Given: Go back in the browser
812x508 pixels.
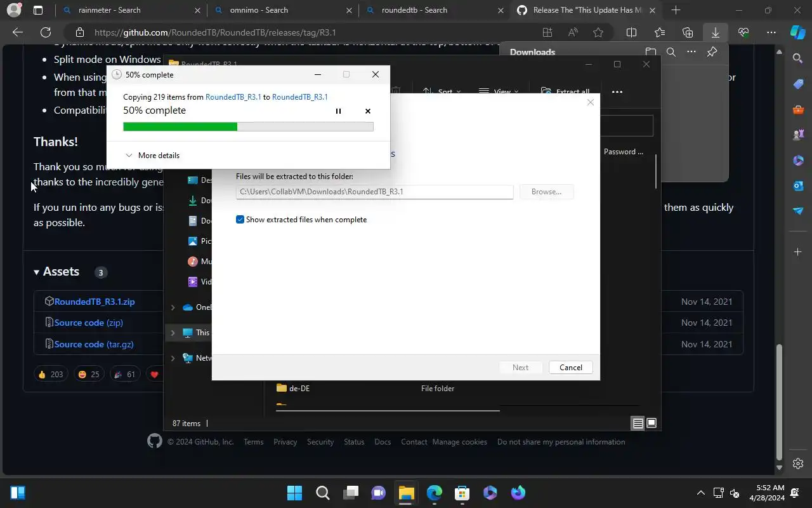Looking at the screenshot, I should tap(18, 32).
